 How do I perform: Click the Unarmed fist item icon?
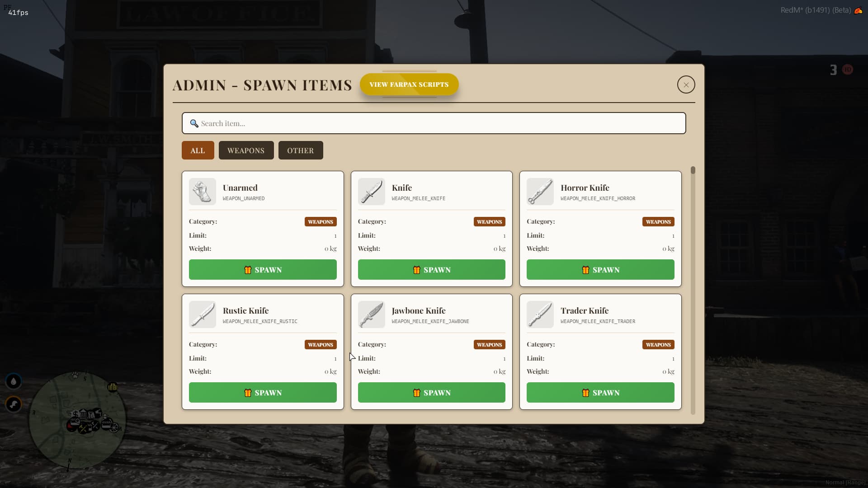[x=202, y=192]
